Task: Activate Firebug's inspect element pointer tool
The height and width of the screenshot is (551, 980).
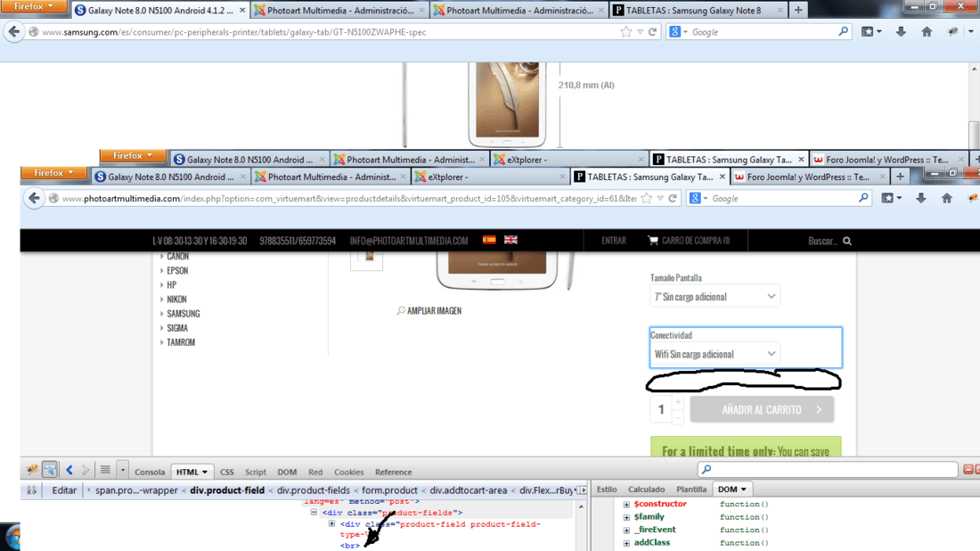Action: 50,469
